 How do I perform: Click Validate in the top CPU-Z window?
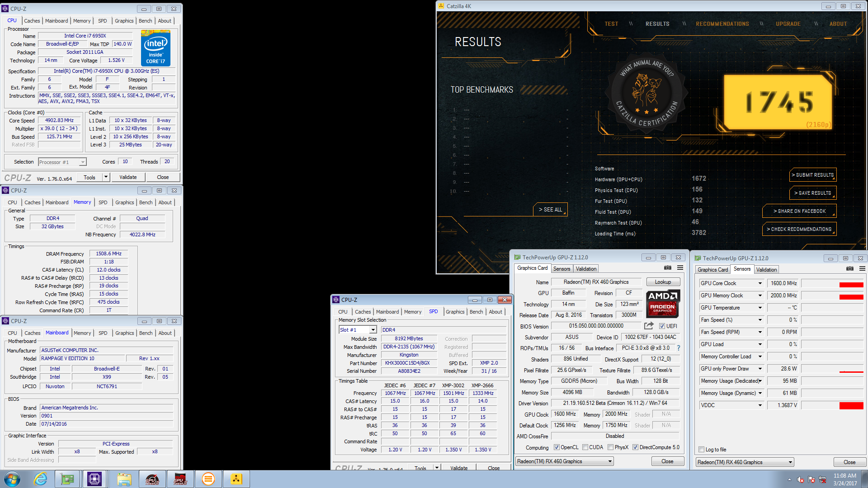128,177
